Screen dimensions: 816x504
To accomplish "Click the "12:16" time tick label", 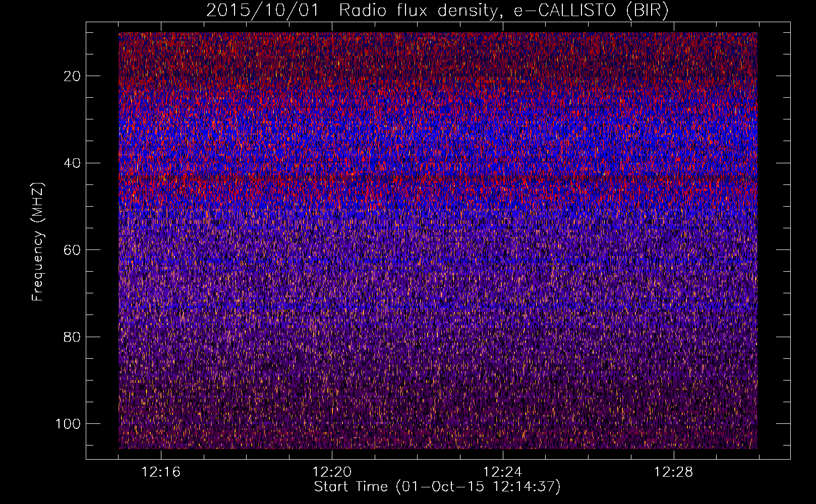I will pos(161,472).
